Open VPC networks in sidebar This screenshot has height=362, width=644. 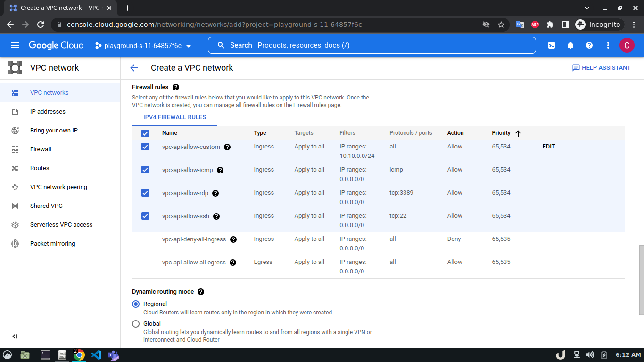(60, 93)
